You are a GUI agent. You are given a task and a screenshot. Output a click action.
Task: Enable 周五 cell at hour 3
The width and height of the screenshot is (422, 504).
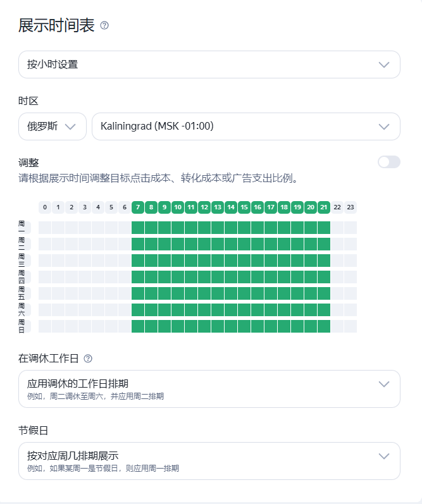tap(85, 293)
